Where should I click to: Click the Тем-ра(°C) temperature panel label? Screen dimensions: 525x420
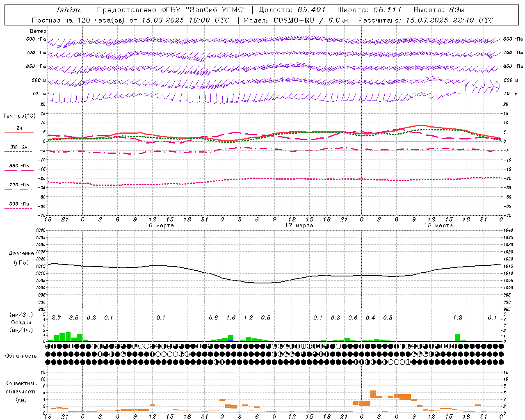click(x=19, y=116)
